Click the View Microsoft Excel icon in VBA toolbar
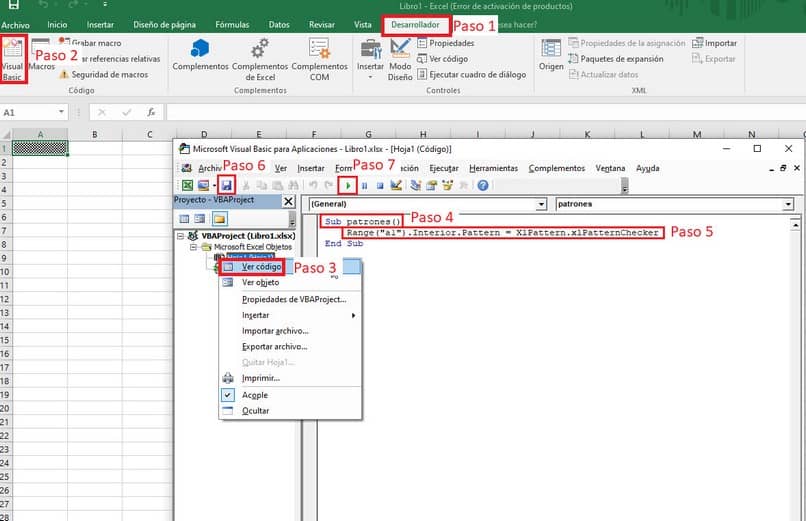This screenshot has height=521, width=806. pyautogui.click(x=187, y=185)
